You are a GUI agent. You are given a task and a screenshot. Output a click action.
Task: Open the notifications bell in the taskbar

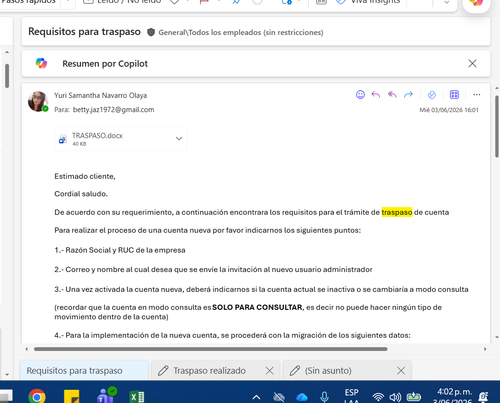coord(483,397)
